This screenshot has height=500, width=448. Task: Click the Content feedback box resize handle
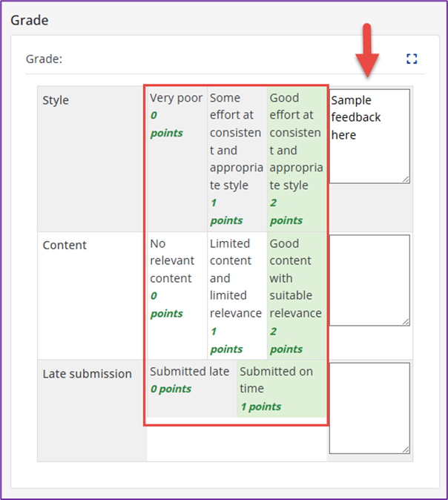pos(406,321)
